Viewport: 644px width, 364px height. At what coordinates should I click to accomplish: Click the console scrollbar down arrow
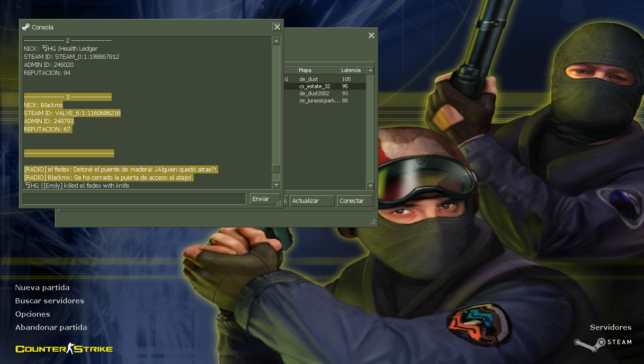[276, 185]
